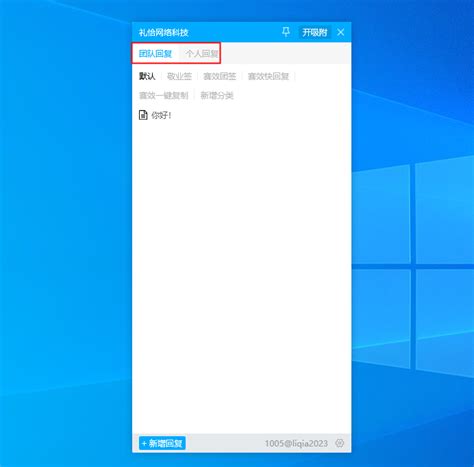Select the 你好! reply entry
The image size is (474, 467).
(161, 115)
